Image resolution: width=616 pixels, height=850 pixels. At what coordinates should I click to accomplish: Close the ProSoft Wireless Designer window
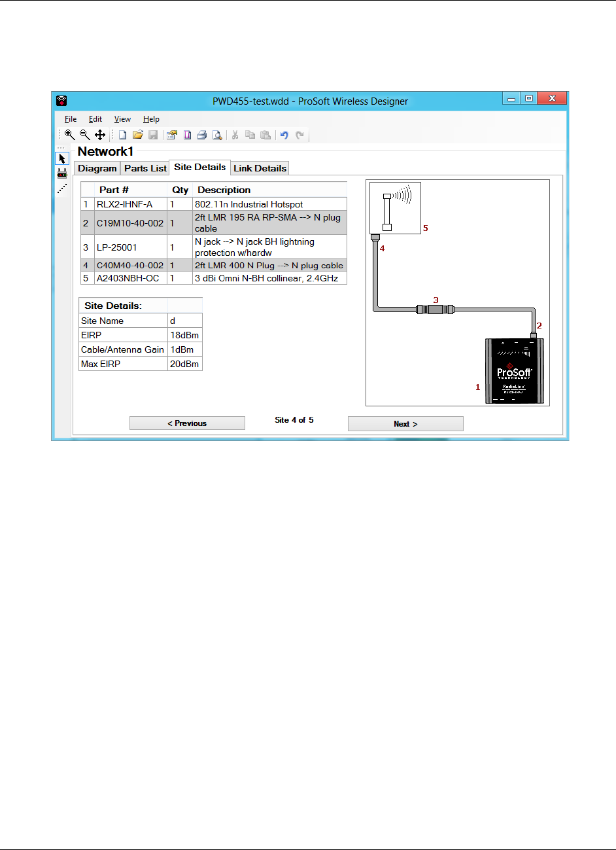[x=552, y=99]
